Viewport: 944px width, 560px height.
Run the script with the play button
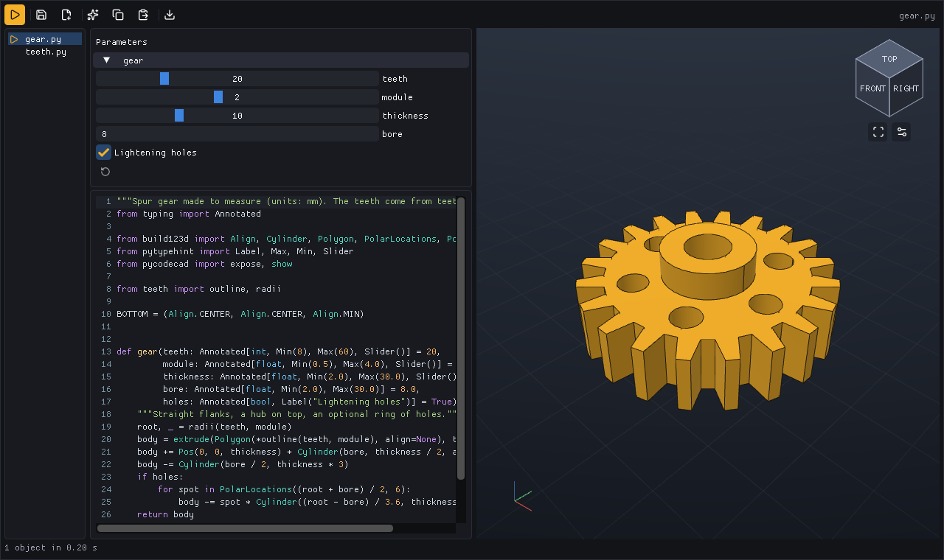[15, 15]
